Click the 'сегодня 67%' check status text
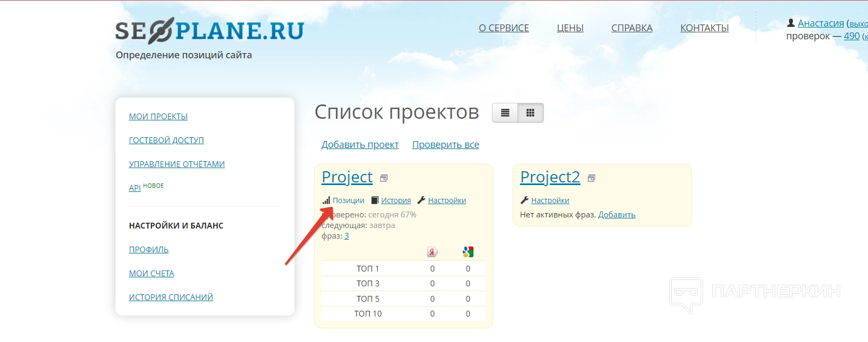The height and width of the screenshot is (342, 868). (392, 215)
